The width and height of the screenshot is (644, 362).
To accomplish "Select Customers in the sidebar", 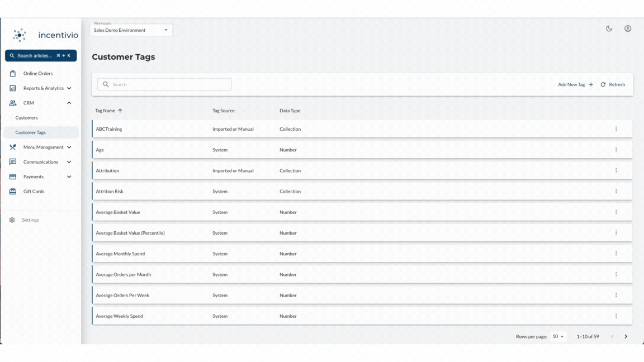I will click(26, 118).
